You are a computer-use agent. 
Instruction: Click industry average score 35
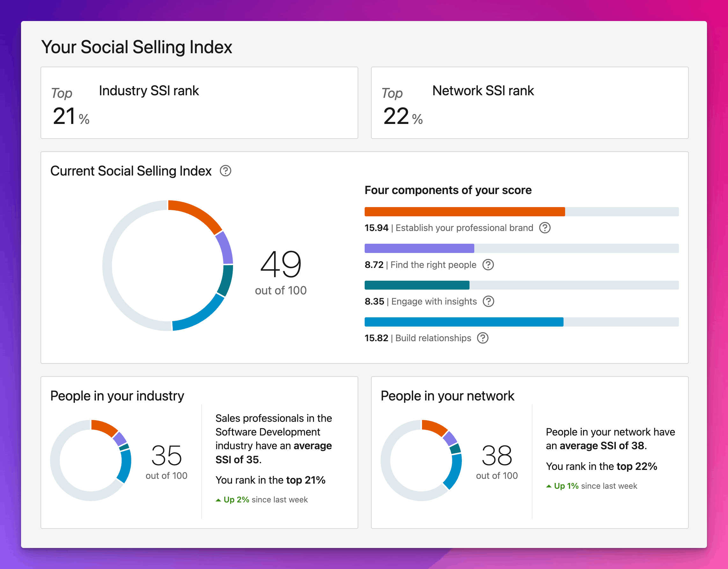coord(166,455)
